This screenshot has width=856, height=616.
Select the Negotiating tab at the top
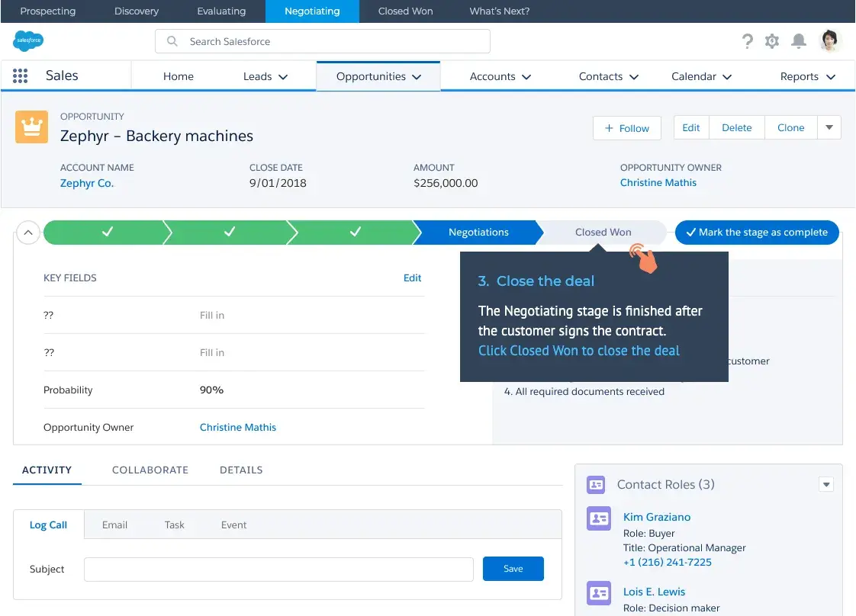coord(312,11)
